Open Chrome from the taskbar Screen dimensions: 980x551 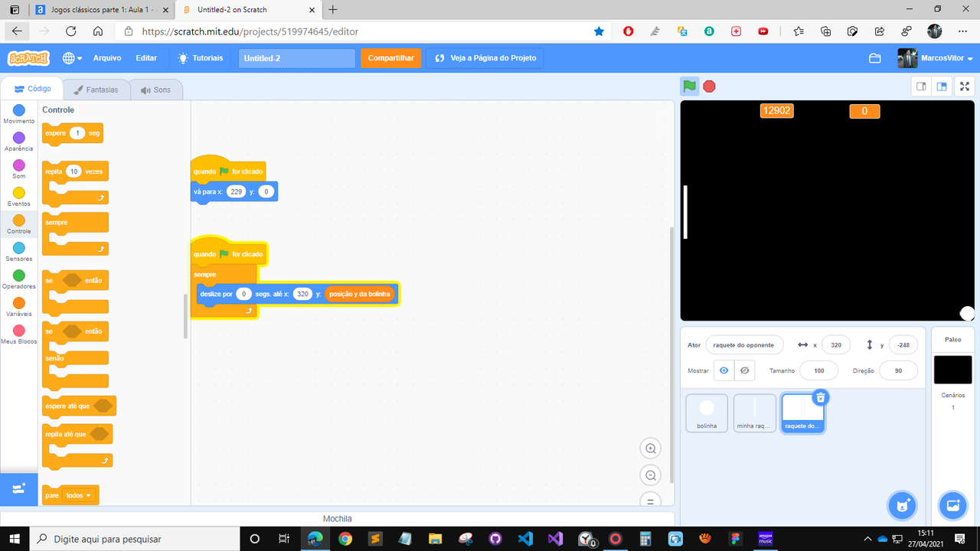(x=345, y=539)
